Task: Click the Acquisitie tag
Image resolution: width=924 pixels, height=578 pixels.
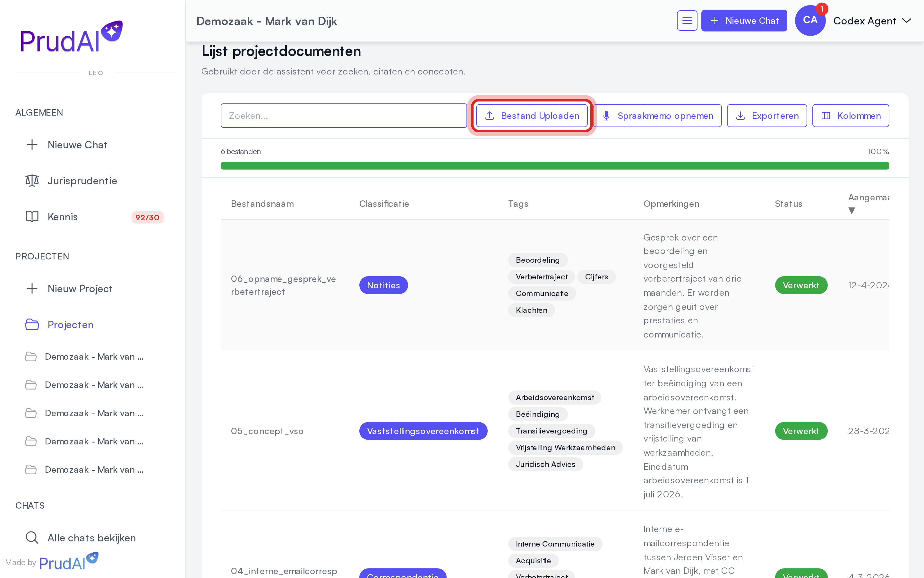Action: point(533,560)
